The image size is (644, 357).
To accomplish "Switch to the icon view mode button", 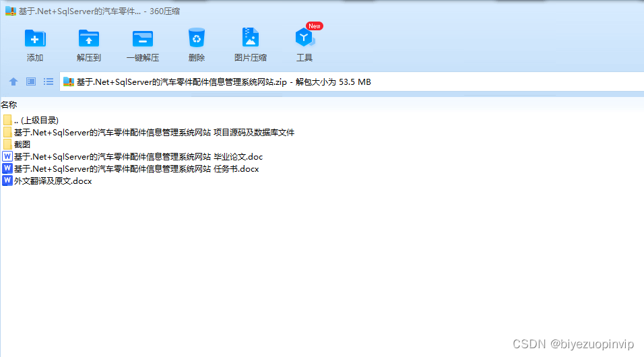I will point(31,82).
